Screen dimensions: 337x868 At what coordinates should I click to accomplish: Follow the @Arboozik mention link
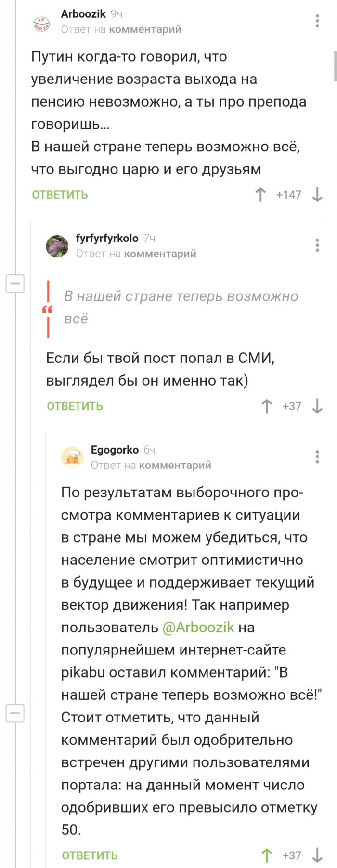(198, 627)
